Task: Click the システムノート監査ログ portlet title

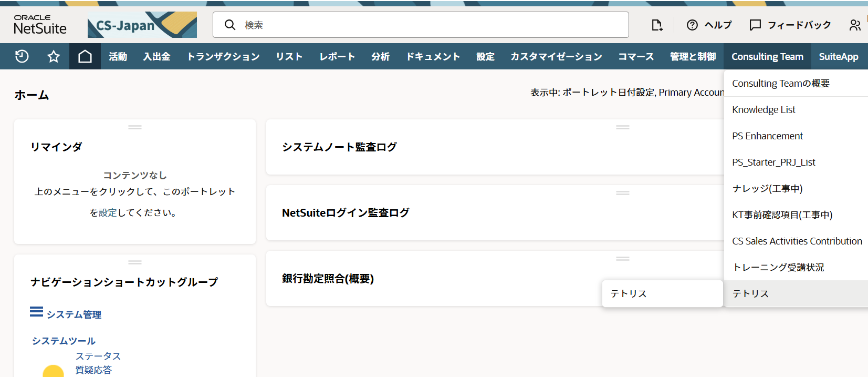Action: tap(339, 147)
